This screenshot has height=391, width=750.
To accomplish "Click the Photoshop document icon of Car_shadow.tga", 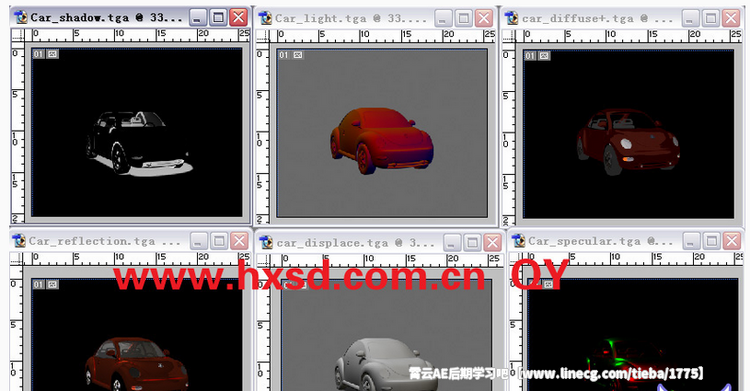I will pyautogui.click(x=21, y=17).
